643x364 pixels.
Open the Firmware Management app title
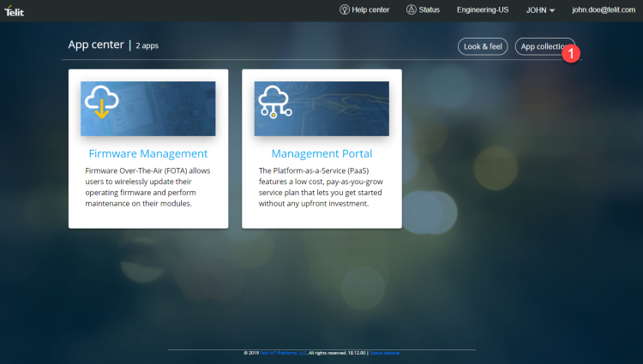pyautogui.click(x=148, y=153)
